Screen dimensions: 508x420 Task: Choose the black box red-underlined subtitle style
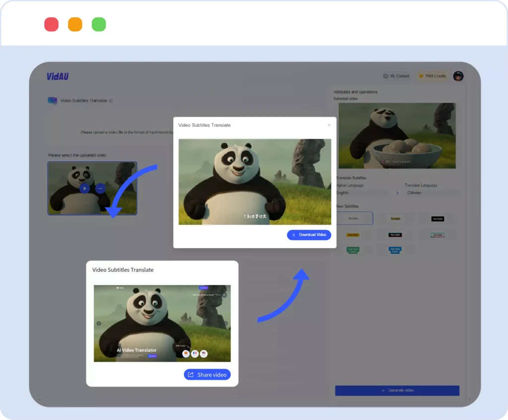coord(395,235)
